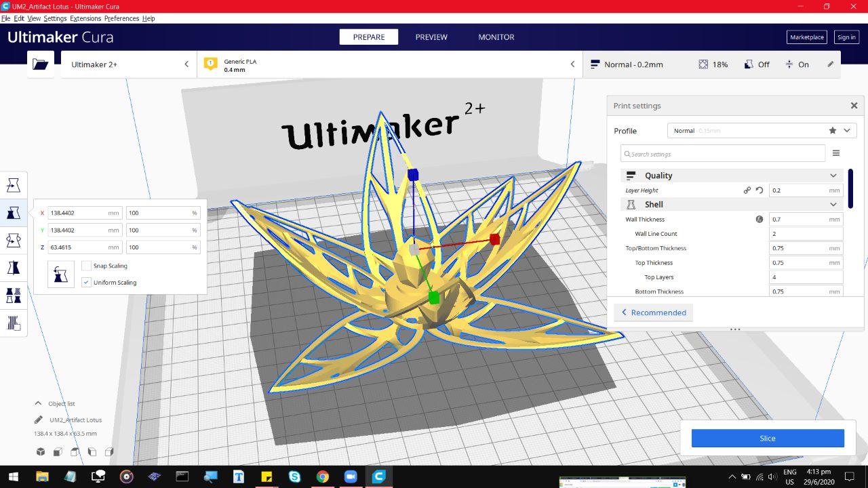Click the extruder 1 material badge icon
Image resolution: width=868 pixels, height=488 pixels.
[x=210, y=64]
